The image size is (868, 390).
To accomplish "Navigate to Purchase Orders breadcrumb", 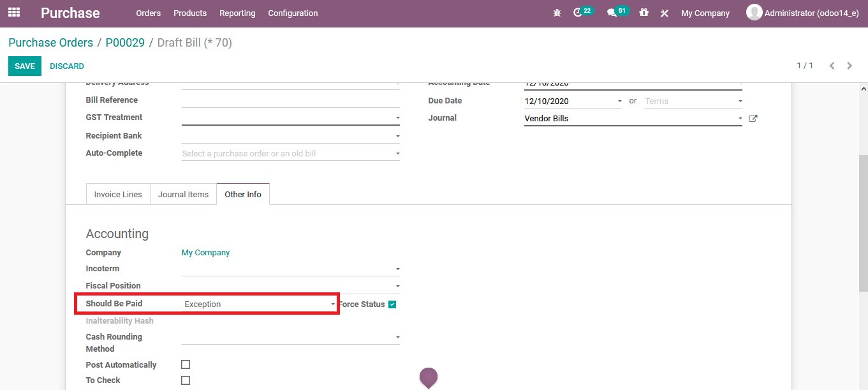I will tap(50, 43).
